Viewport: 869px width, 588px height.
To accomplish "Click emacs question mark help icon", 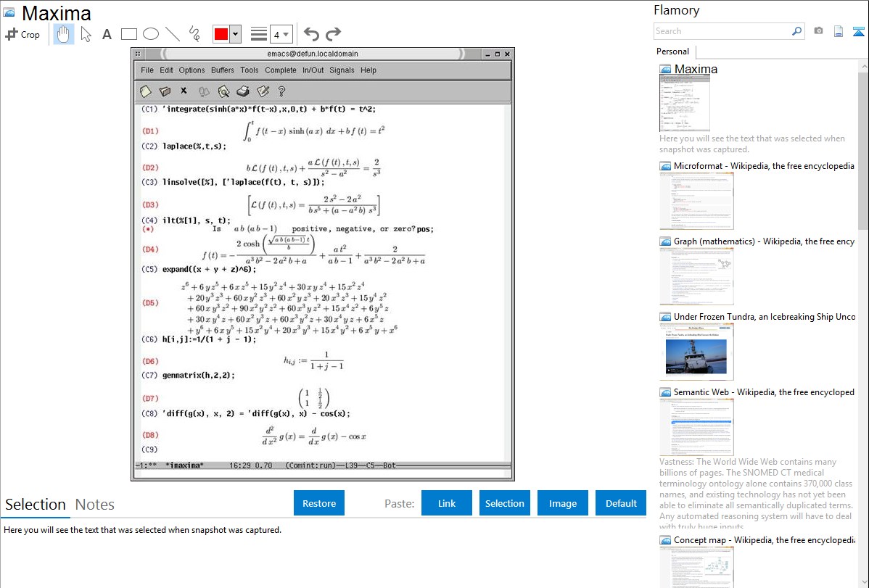I will click(281, 91).
